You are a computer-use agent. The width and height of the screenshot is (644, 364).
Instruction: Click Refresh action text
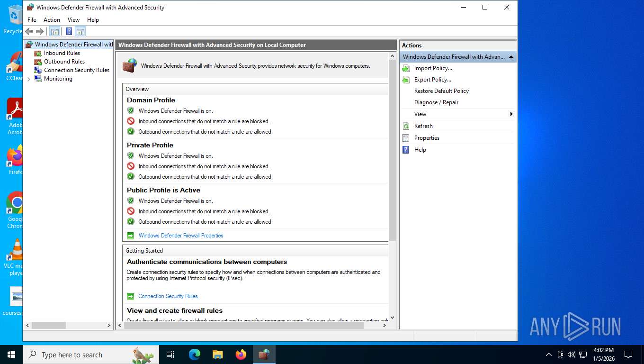coord(423,126)
